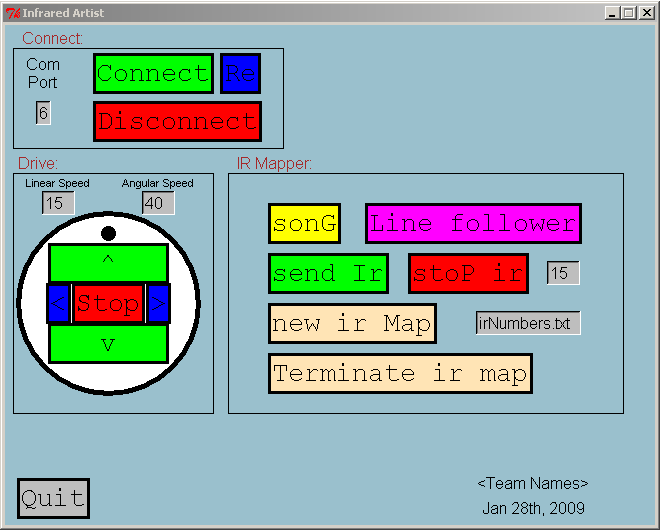Hit the red Stop drive button
This screenshot has height=530, width=660.
click(108, 303)
